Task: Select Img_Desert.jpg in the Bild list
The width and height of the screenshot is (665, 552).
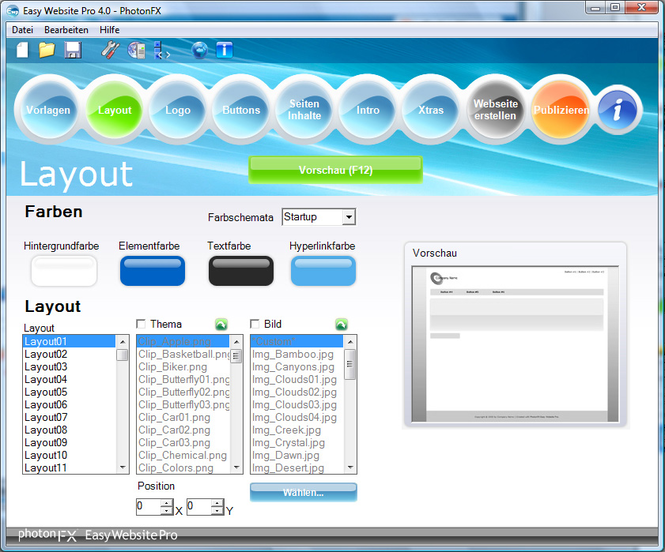Action: 297,468
